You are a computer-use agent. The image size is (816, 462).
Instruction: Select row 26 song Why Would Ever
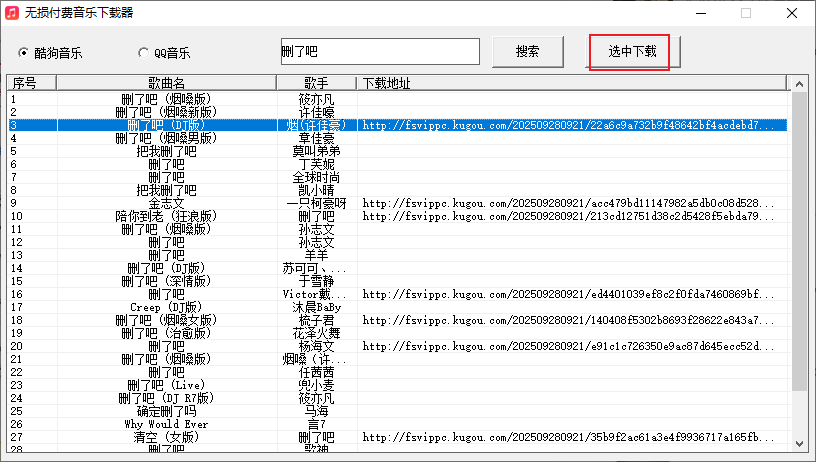pyautogui.click(x=167, y=425)
